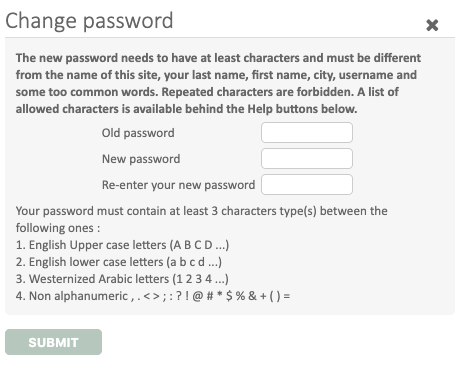Select the Re-enter your new password field

click(x=307, y=184)
